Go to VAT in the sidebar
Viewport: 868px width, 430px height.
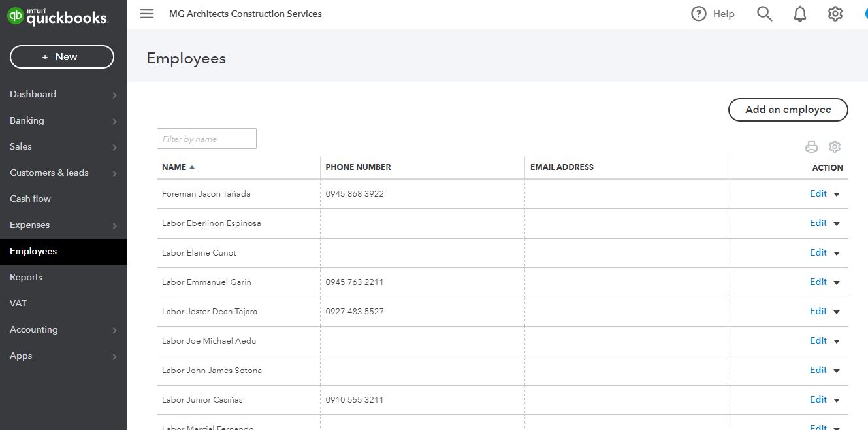coord(18,303)
